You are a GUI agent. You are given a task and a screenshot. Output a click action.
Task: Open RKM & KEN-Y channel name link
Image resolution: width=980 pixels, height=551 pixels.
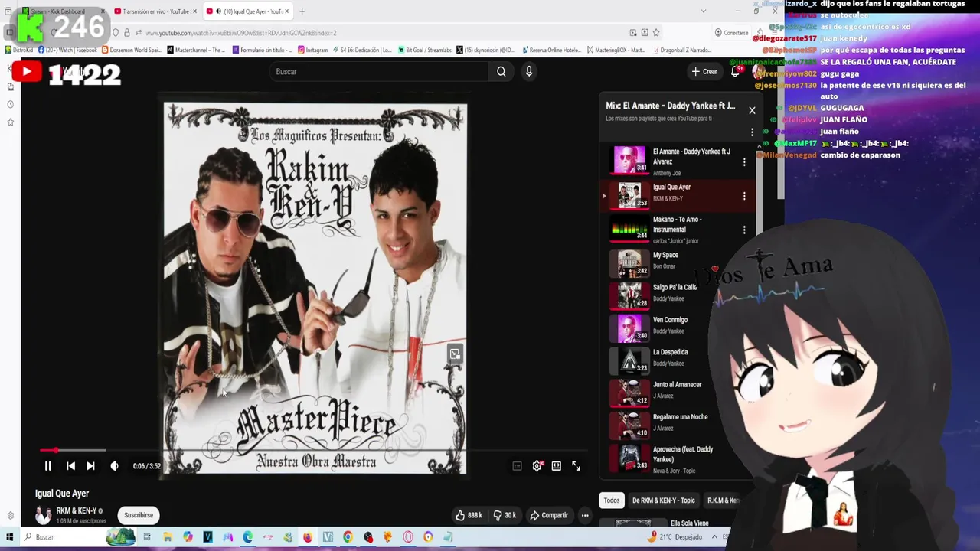[76, 510]
